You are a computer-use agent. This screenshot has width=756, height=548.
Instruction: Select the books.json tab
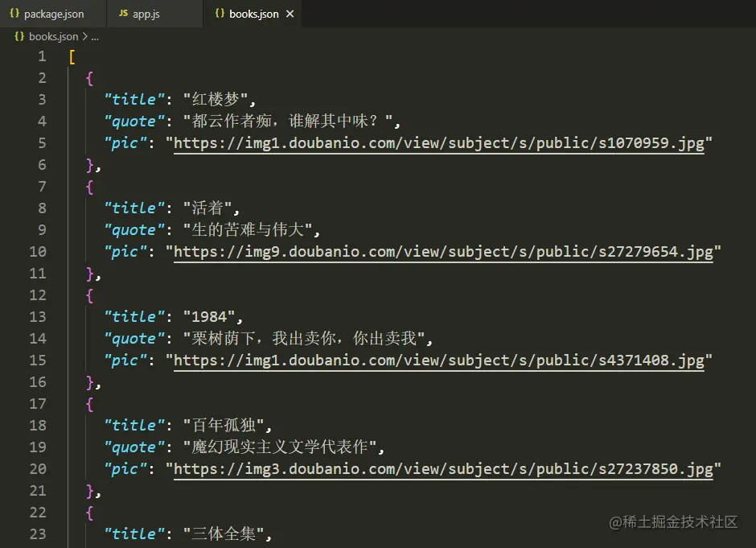pyautogui.click(x=253, y=14)
